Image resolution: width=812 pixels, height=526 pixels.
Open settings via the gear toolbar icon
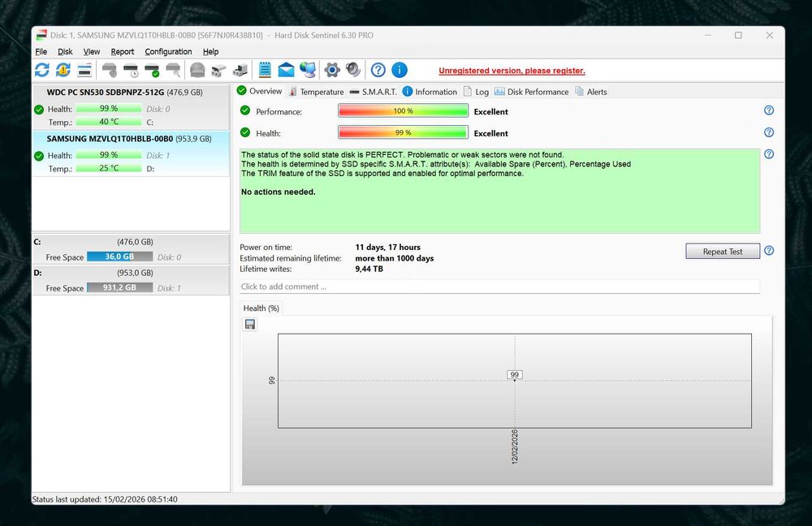coord(332,70)
